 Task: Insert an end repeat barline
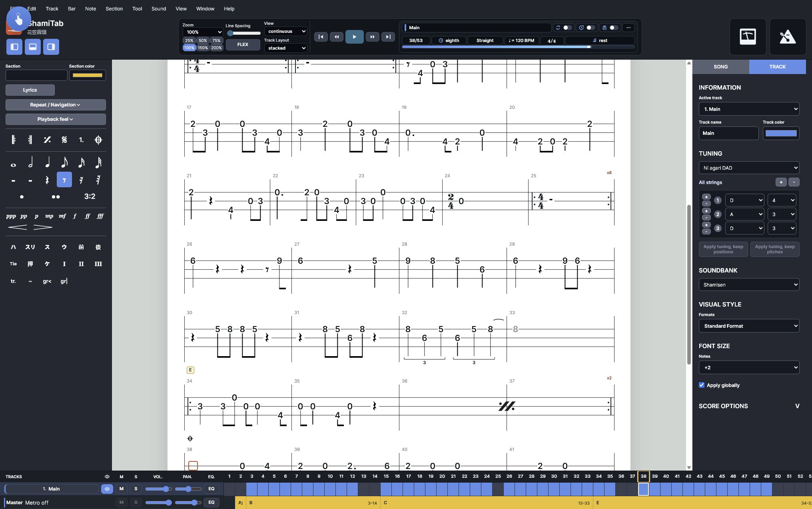(x=30, y=140)
